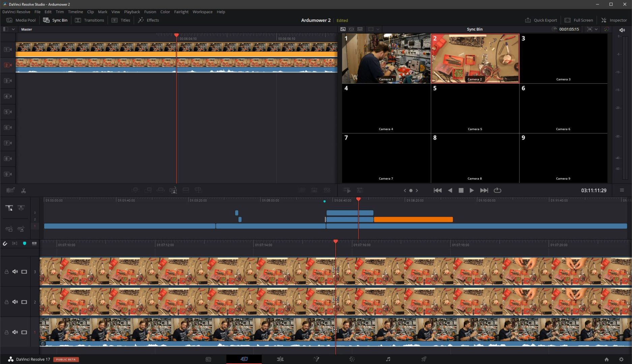Click the home project manager icon
The image size is (632, 364).
(x=606, y=359)
